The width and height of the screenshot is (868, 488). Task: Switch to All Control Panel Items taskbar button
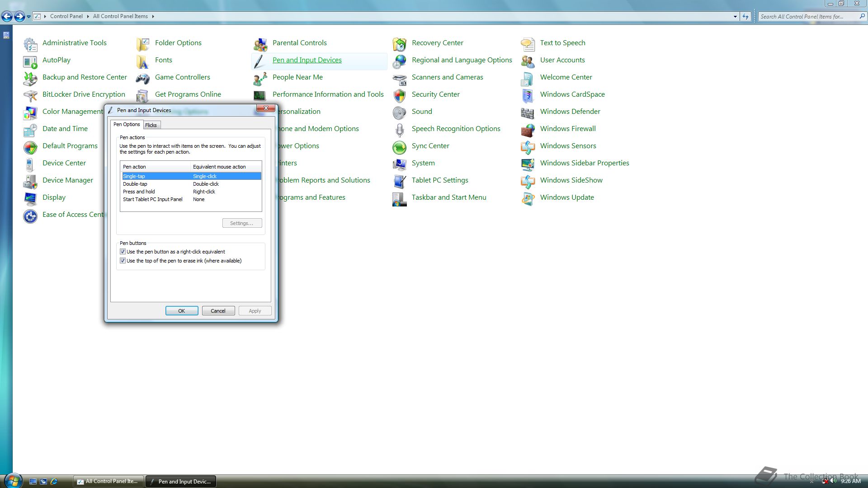point(108,481)
